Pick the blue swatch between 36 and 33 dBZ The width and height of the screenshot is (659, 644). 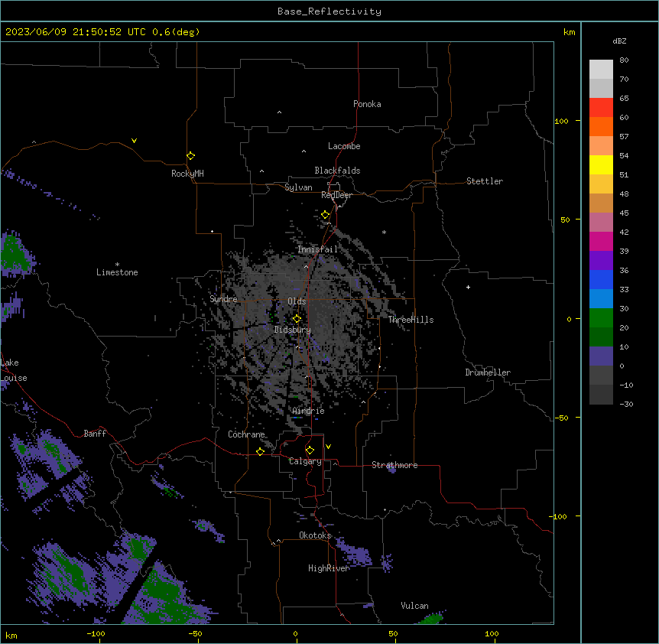(601, 279)
